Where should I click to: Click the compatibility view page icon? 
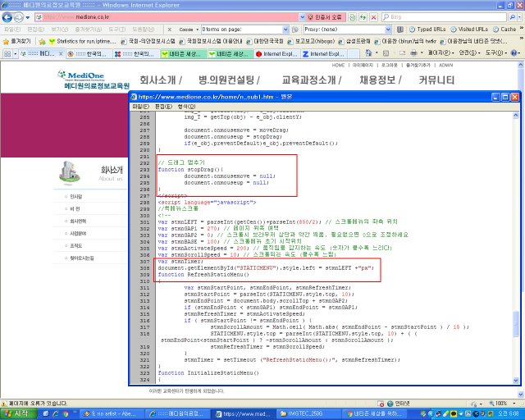[353, 17]
